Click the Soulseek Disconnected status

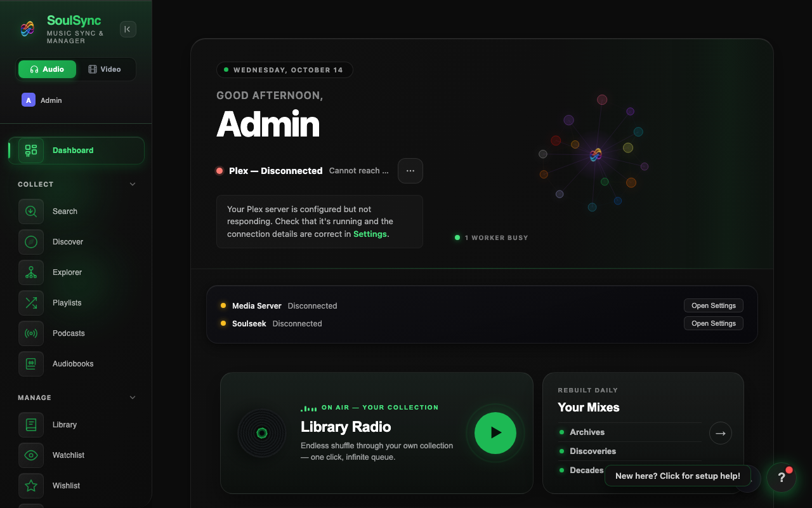pyautogui.click(x=298, y=324)
